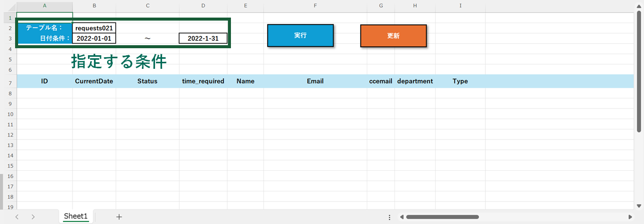Image resolution: width=644 pixels, height=224 pixels.
Task: Select column D header
Action: (x=203, y=5)
